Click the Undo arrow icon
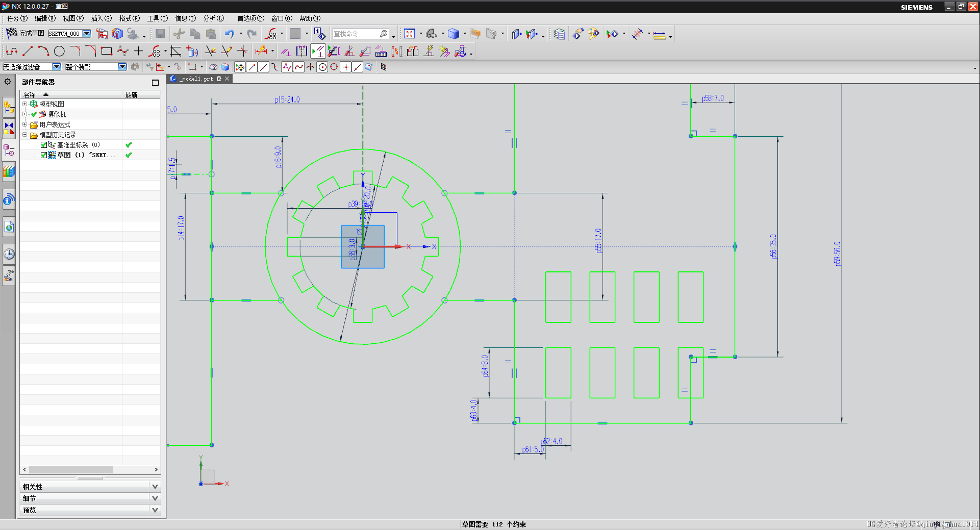The width and height of the screenshot is (980, 530). click(230, 34)
